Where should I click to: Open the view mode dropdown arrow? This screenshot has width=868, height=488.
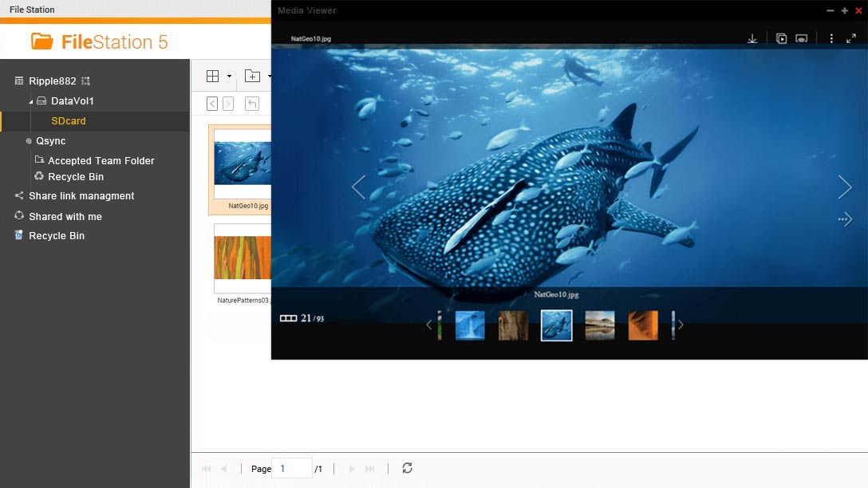[229, 77]
